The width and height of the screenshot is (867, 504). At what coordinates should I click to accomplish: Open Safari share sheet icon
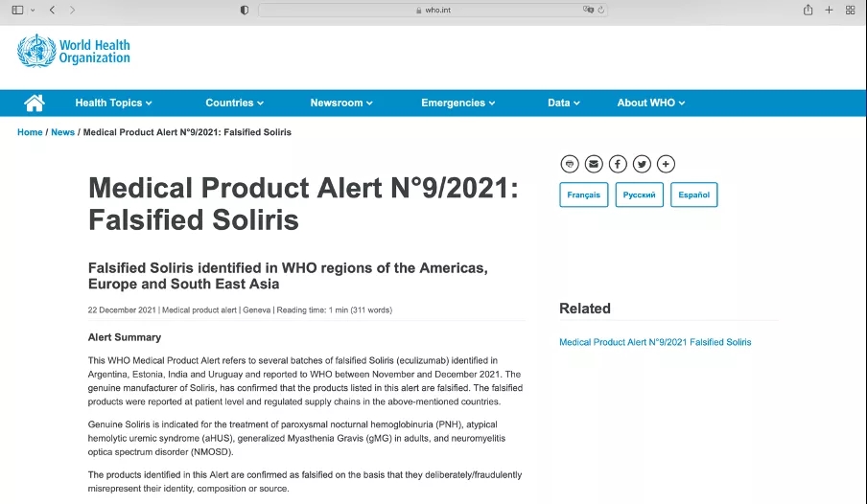808,10
